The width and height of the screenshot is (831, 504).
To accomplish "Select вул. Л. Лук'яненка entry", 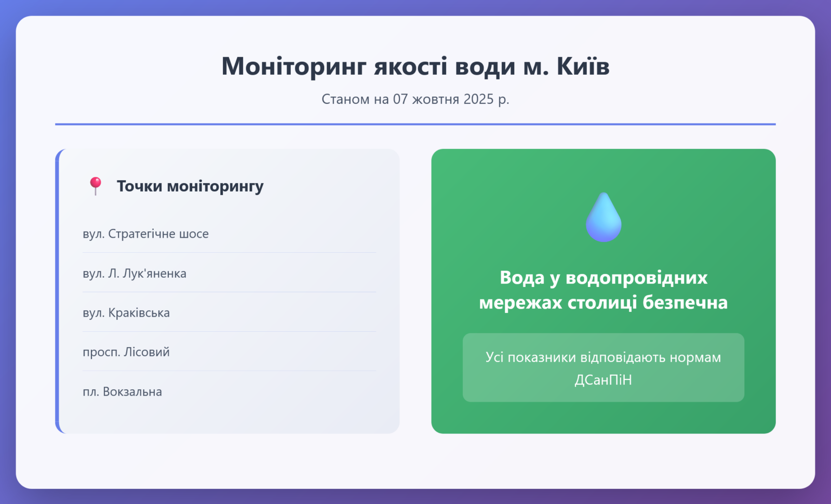I will (x=135, y=274).
